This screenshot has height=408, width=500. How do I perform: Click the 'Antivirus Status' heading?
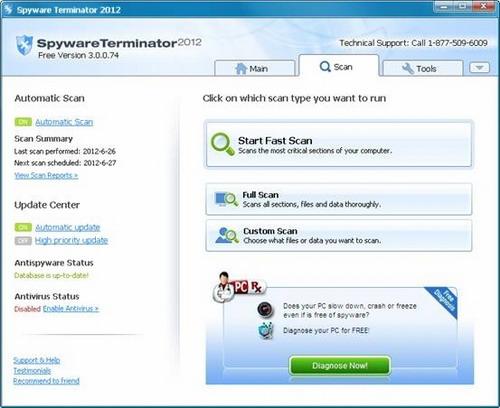coord(47,296)
